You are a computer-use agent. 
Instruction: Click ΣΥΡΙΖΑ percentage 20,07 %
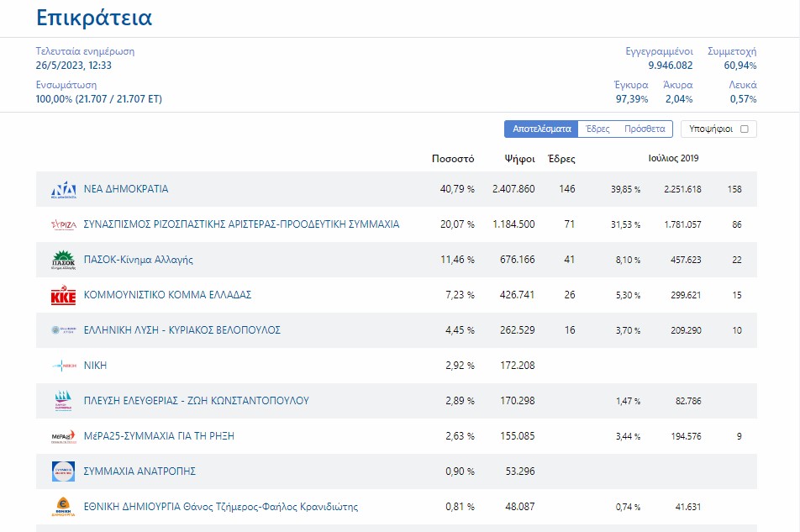457,224
